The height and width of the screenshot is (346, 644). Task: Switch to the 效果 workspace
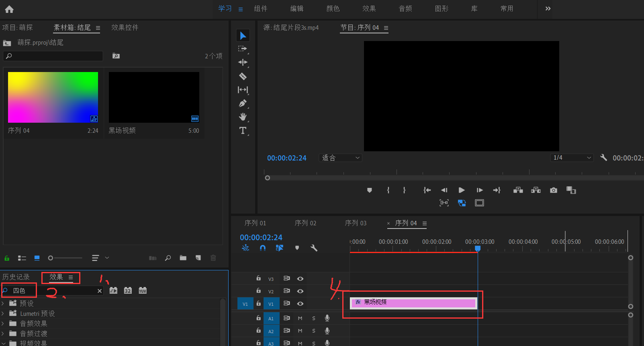(x=369, y=8)
